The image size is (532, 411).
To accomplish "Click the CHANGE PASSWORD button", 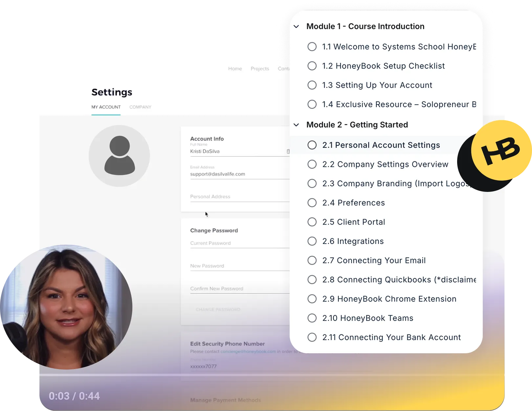I will 218,309.
